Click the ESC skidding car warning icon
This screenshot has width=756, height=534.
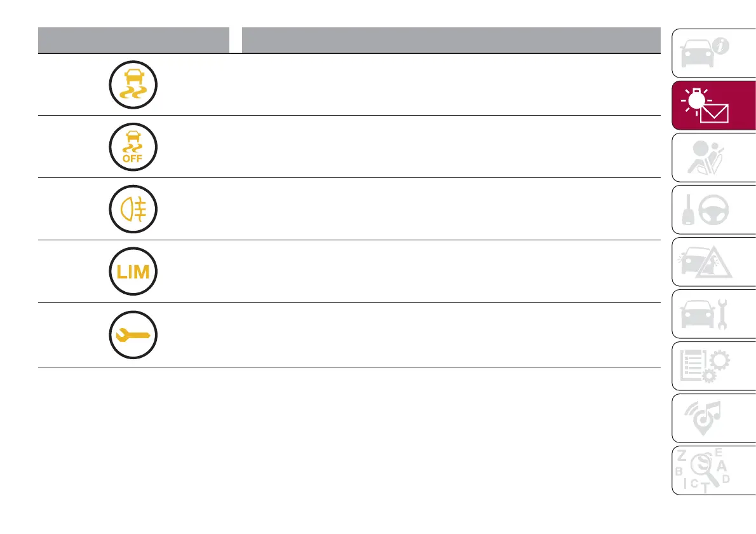[133, 85]
